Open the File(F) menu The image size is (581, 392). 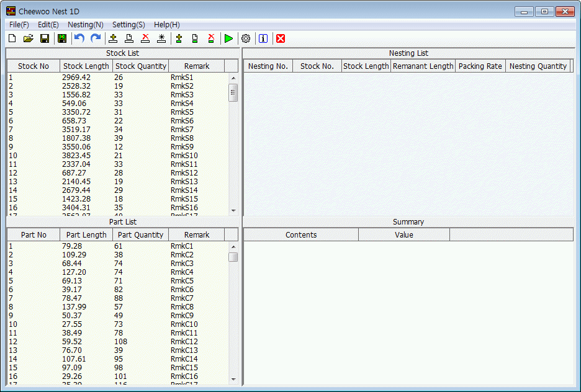tap(19, 25)
